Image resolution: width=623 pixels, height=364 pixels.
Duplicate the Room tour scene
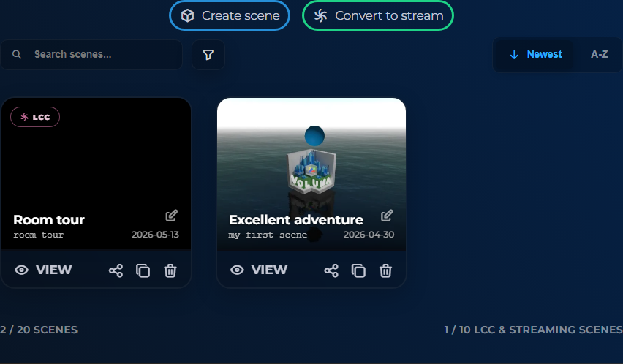click(143, 270)
